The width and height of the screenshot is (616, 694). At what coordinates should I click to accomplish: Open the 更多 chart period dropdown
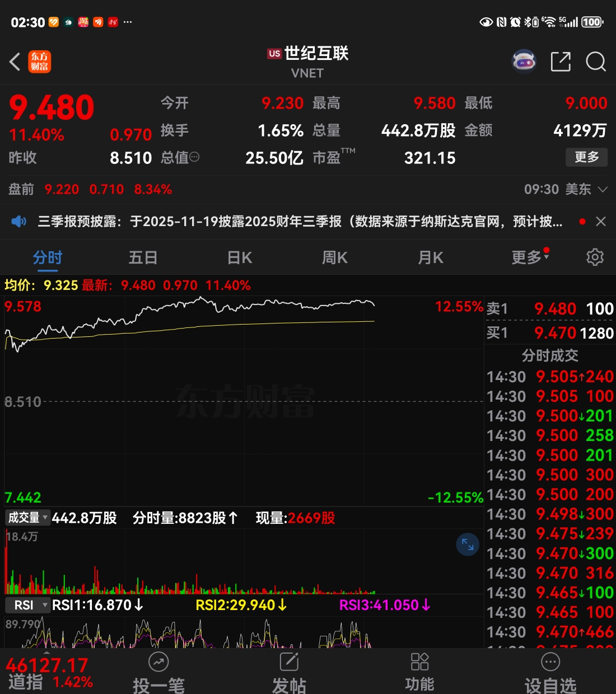pyautogui.click(x=530, y=257)
